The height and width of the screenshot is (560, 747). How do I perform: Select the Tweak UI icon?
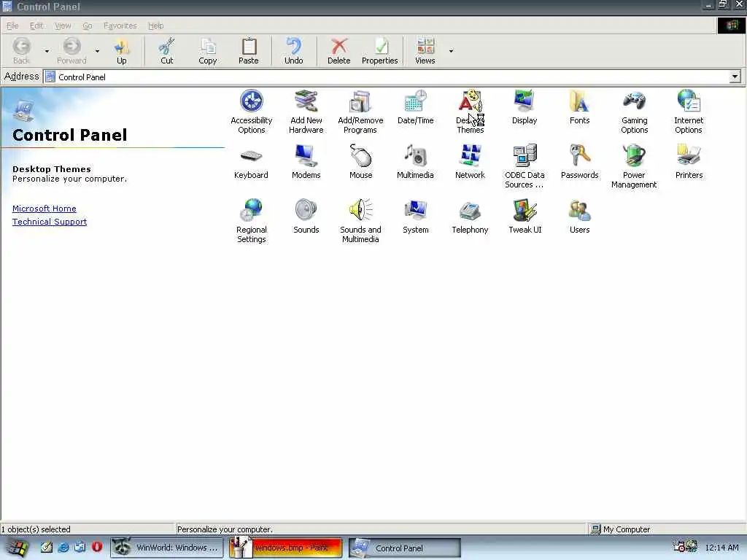525,217
